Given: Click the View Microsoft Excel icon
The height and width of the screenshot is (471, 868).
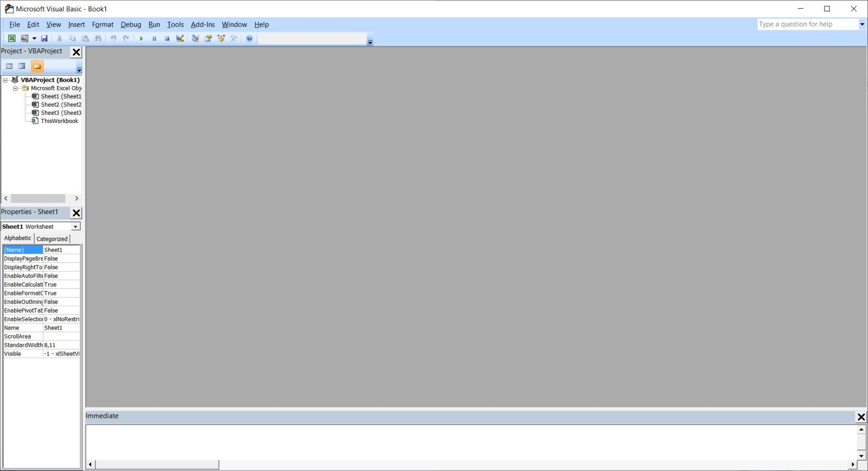Looking at the screenshot, I should click(x=11, y=38).
